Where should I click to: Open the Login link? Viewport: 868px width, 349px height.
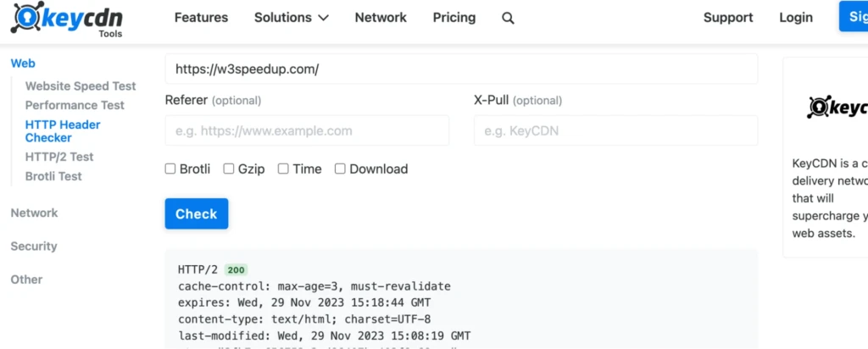point(795,18)
